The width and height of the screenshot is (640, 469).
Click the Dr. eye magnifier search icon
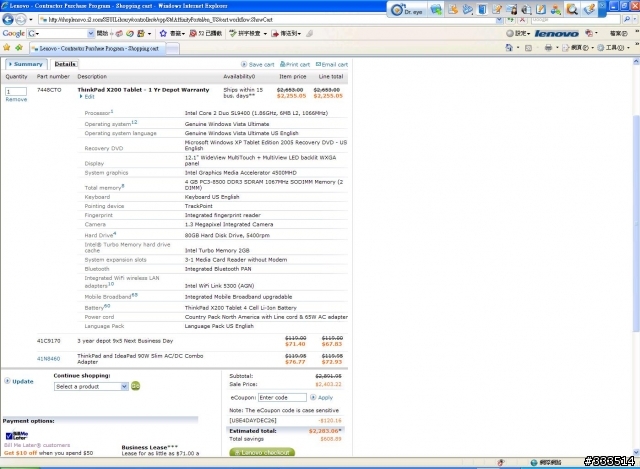[572, 9]
